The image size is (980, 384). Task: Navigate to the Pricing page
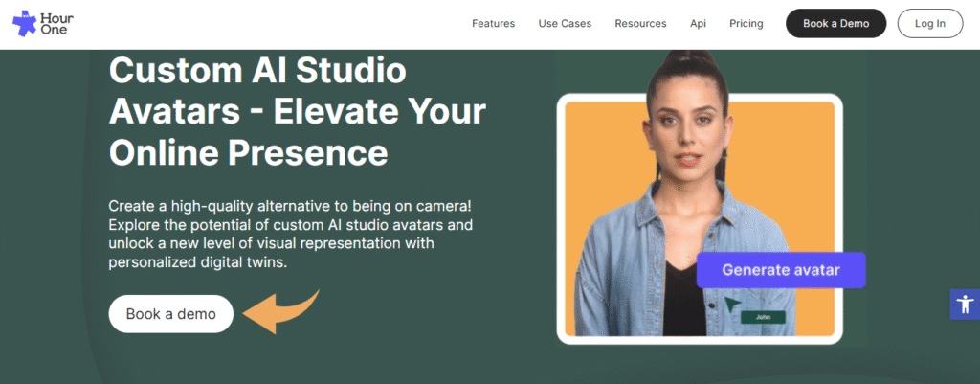[x=746, y=23]
